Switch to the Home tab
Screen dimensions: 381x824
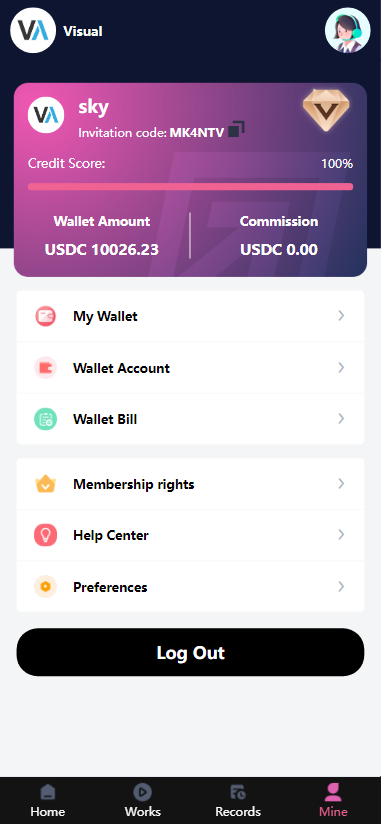click(x=48, y=801)
